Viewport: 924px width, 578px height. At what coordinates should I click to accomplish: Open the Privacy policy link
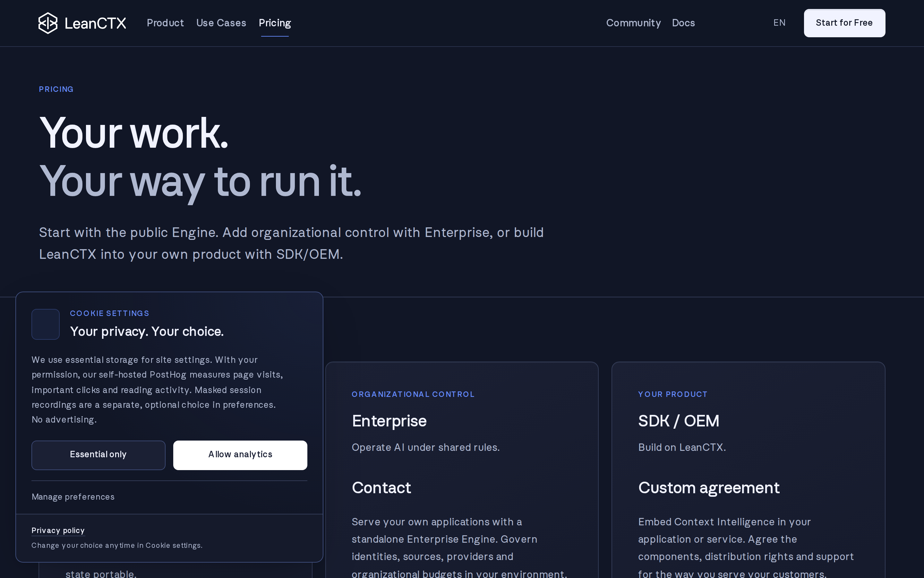tap(58, 530)
